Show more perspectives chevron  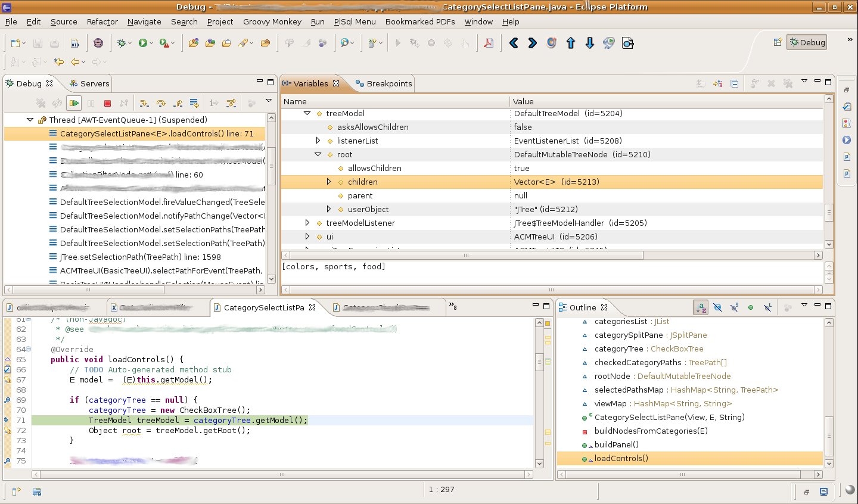click(850, 39)
